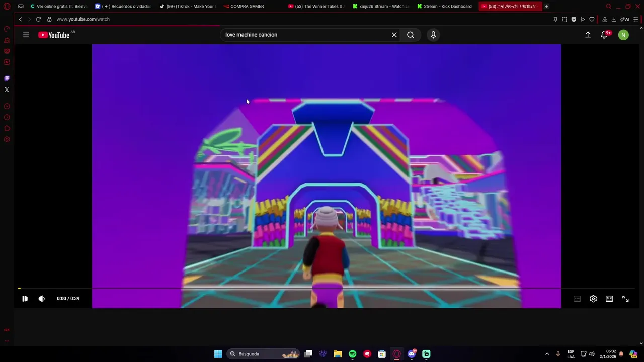The height and width of the screenshot is (362, 644).
Task: Open the Windows Start menu
Action: (x=218, y=354)
